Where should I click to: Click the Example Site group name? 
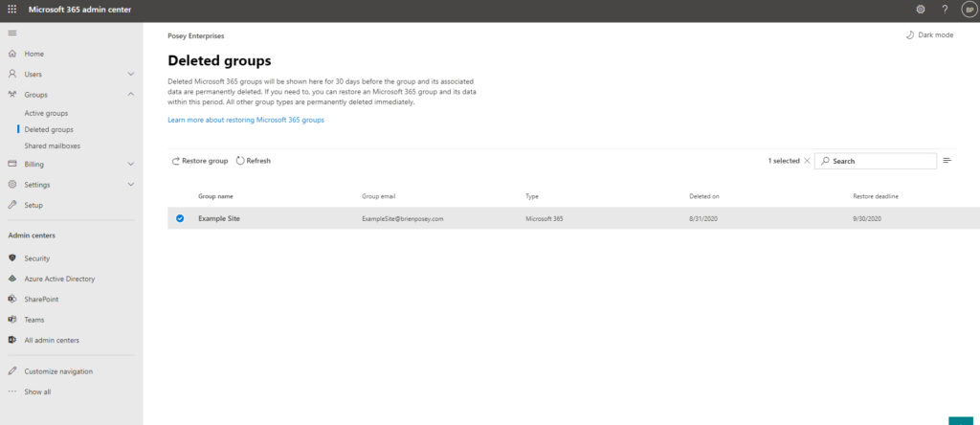(x=219, y=218)
